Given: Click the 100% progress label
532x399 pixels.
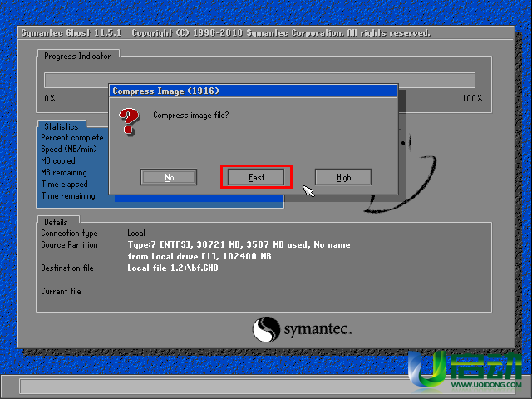Looking at the screenshot, I should coord(472,98).
